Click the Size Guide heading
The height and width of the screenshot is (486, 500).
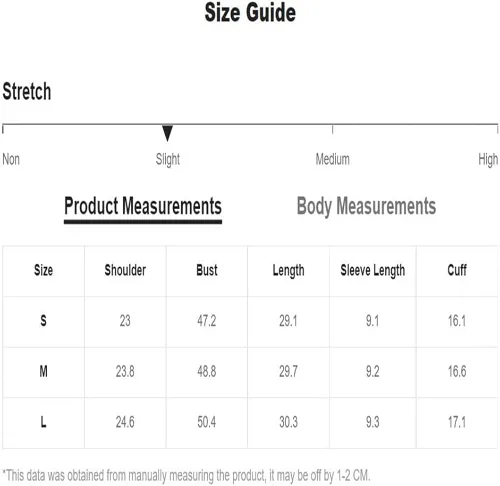tap(250, 12)
